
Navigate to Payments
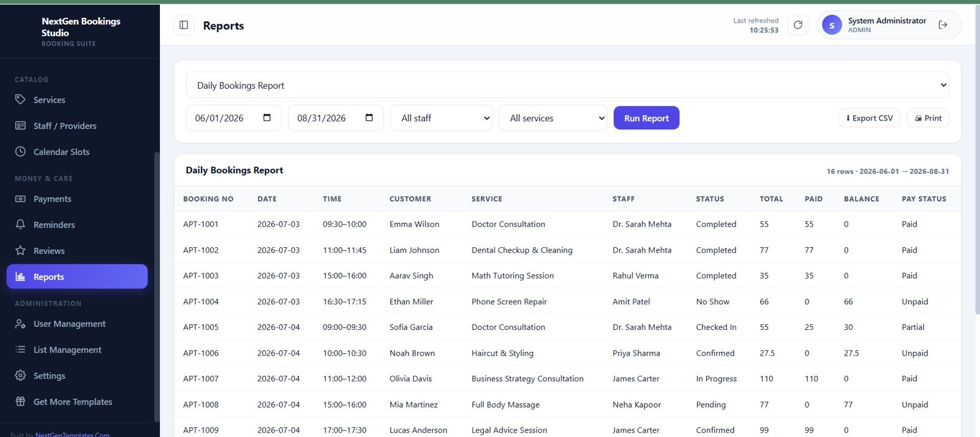[77, 199]
